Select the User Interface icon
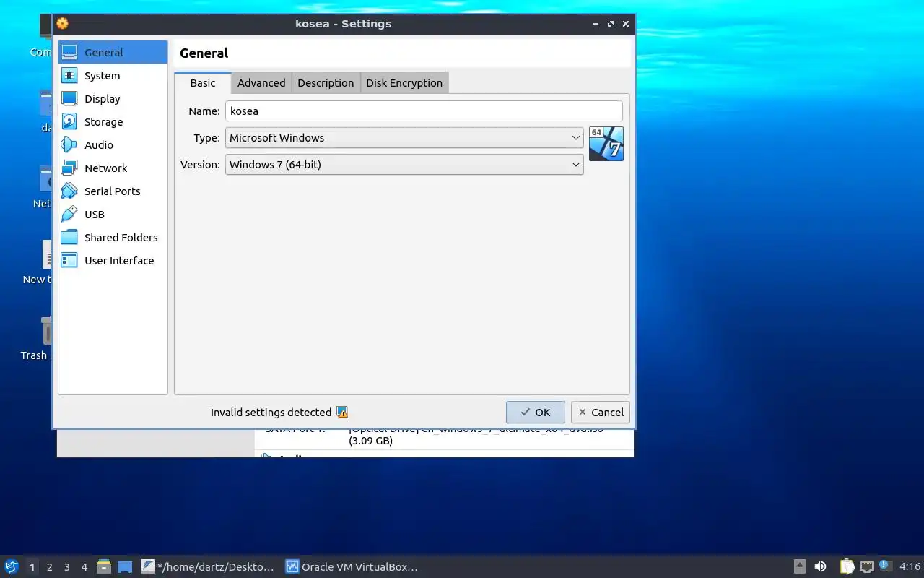 (x=69, y=260)
